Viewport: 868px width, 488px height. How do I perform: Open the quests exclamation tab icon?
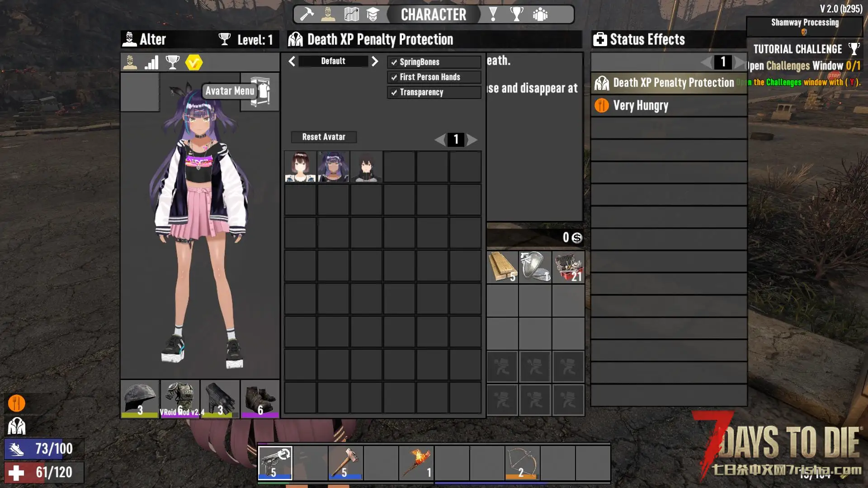click(x=493, y=14)
